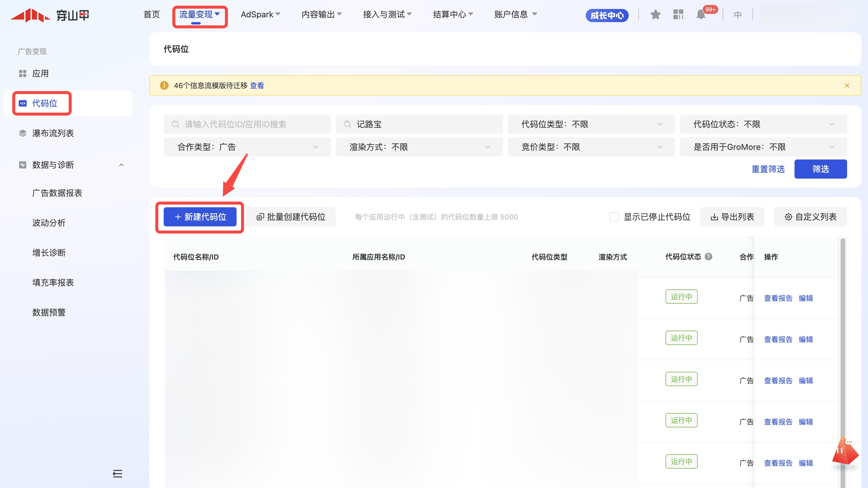
Task: Click help icon beside 代码位状态
Action: click(708, 257)
